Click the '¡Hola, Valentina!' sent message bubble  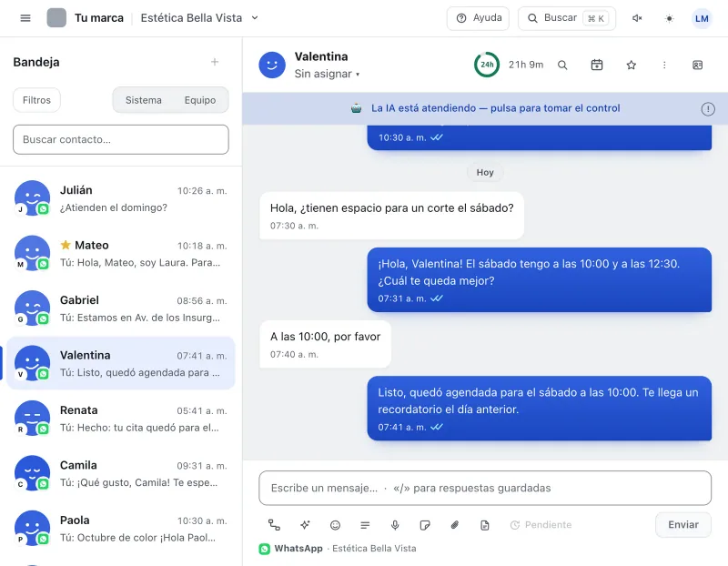pyautogui.click(x=539, y=279)
